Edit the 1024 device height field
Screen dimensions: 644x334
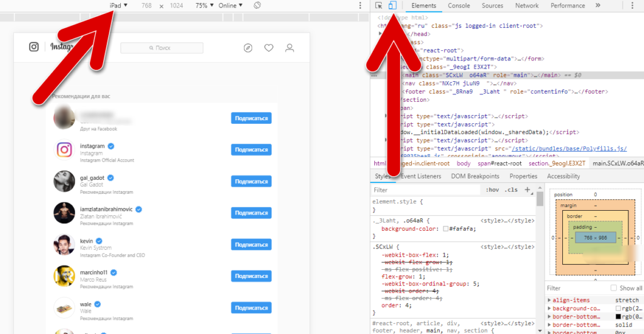[177, 5]
